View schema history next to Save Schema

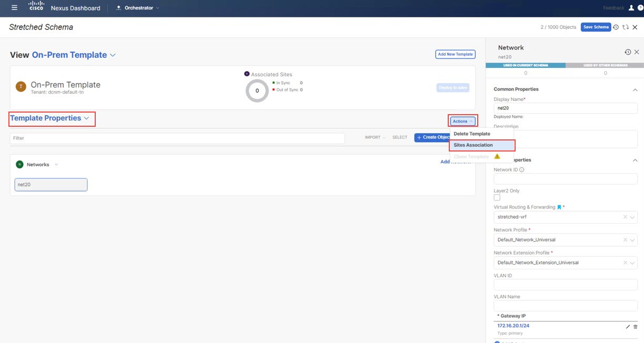pyautogui.click(x=616, y=27)
